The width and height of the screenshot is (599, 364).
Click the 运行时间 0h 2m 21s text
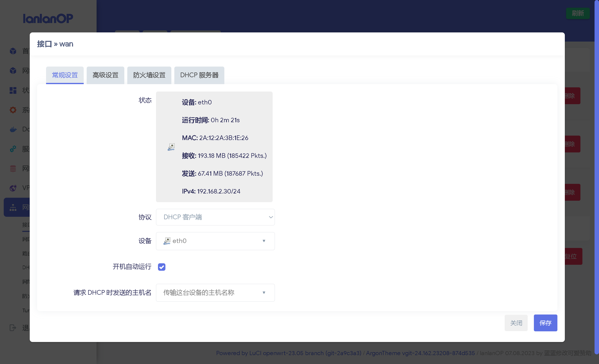(x=211, y=120)
